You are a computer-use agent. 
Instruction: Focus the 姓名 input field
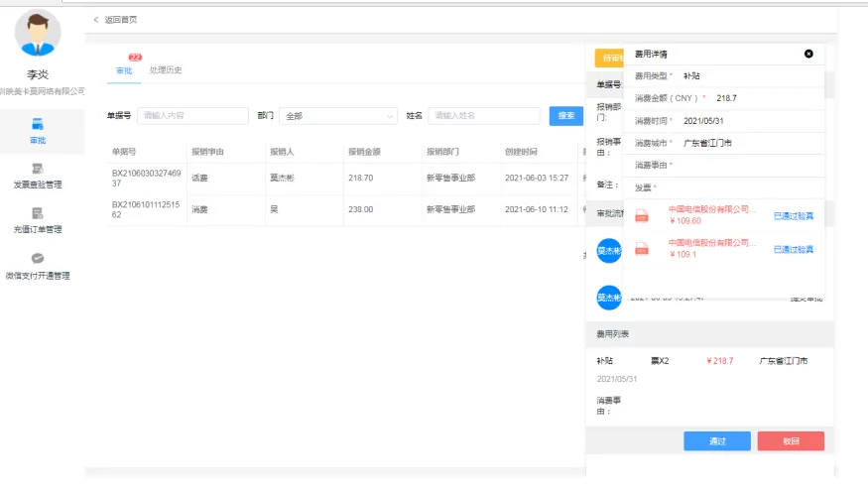(483, 116)
